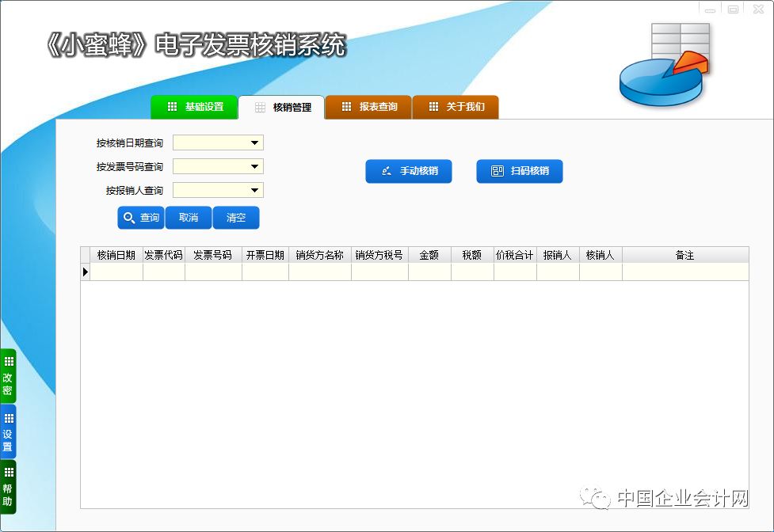This screenshot has height=532, width=774.
Task: Start 手动核销 manual verification
Action: [x=409, y=171]
